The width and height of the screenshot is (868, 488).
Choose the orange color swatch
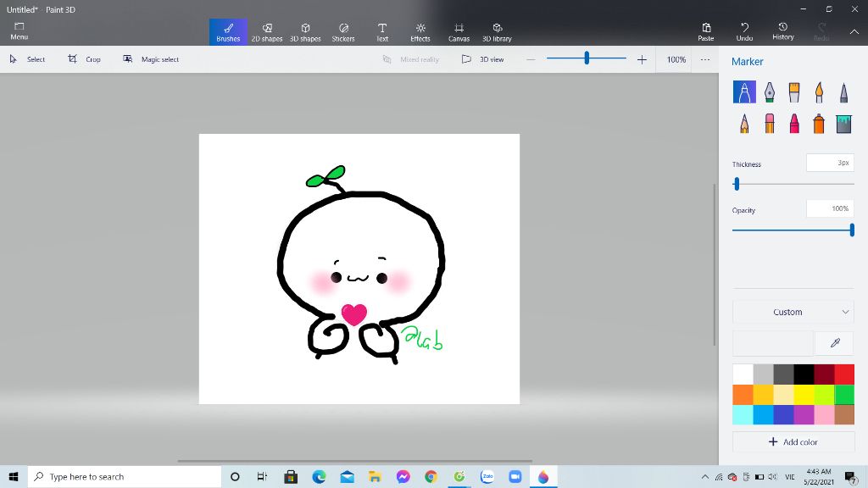(743, 395)
